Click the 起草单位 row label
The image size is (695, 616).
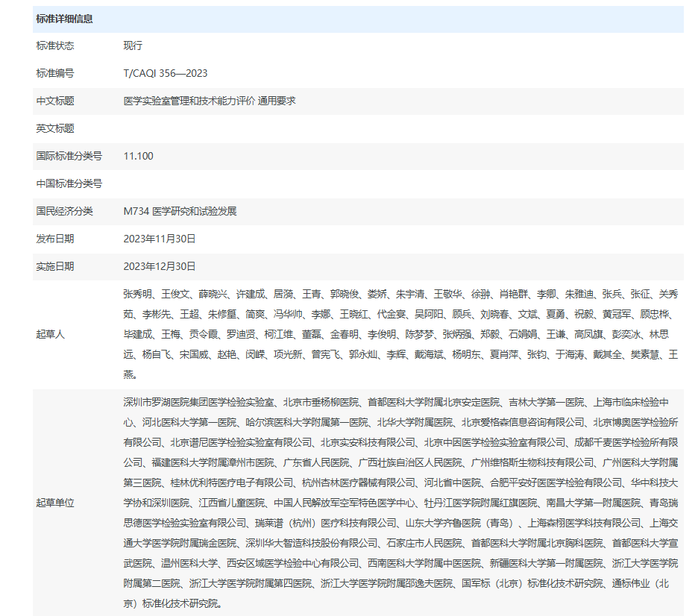coord(55,503)
